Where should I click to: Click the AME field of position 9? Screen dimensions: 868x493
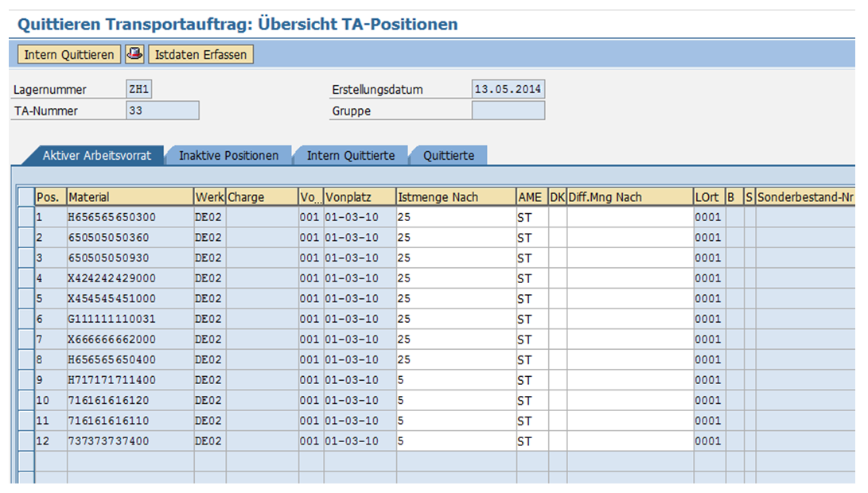pos(531,380)
